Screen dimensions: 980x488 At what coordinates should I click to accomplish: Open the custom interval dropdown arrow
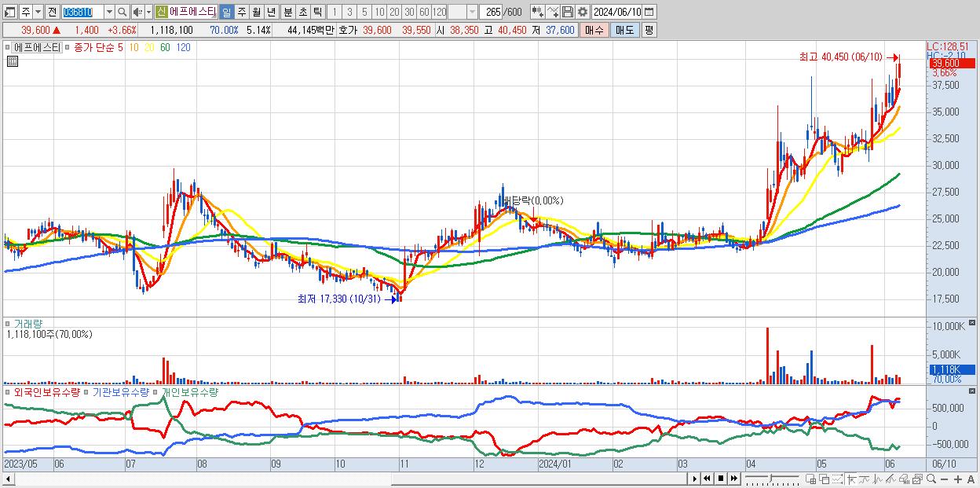coord(471,12)
